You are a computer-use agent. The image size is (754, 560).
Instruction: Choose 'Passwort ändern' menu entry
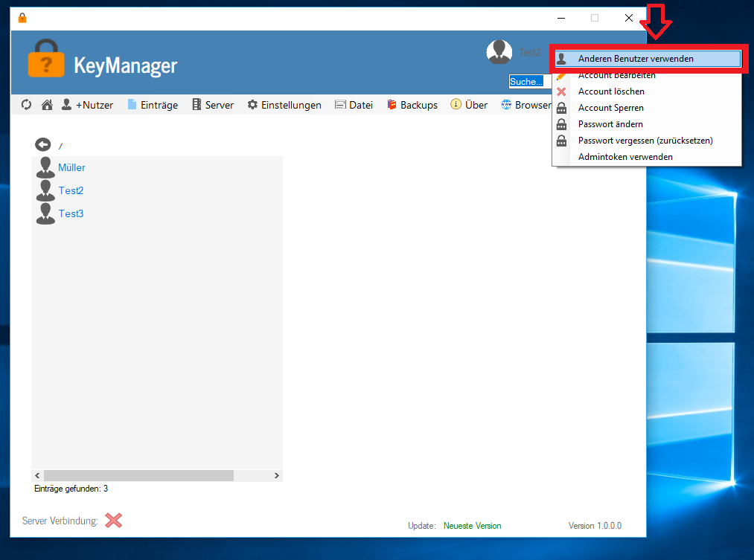[x=648, y=124]
